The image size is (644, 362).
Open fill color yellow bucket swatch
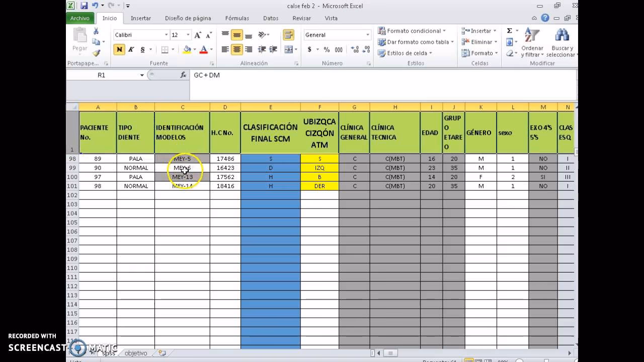click(187, 49)
